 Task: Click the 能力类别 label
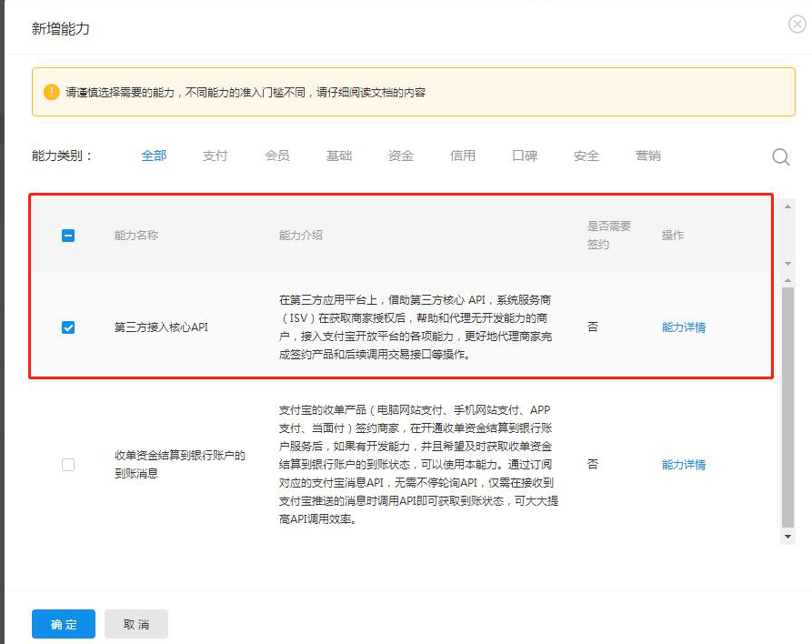tap(62, 156)
